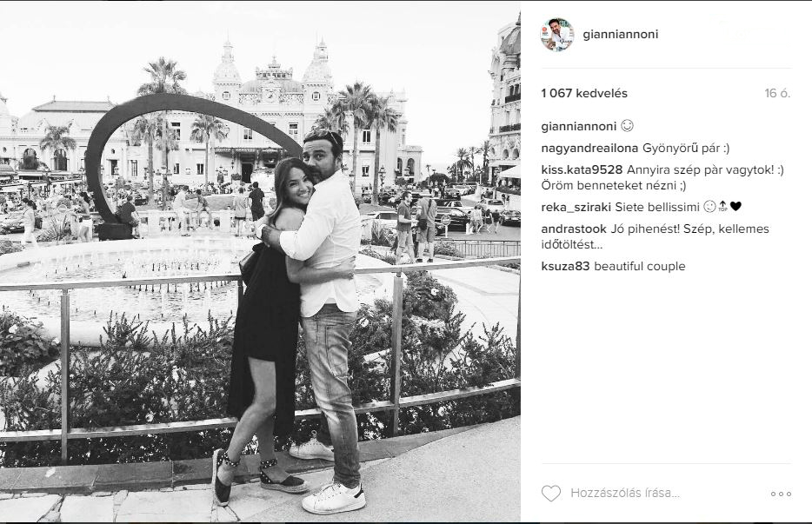Open the 16 ó. post timestamp
The height and width of the screenshot is (524, 812).
tap(778, 93)
